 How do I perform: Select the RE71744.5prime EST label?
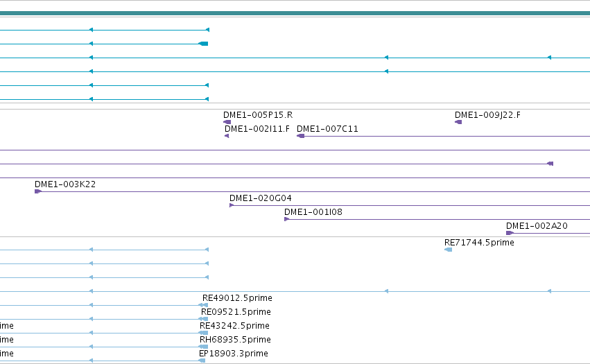(479, 243)
